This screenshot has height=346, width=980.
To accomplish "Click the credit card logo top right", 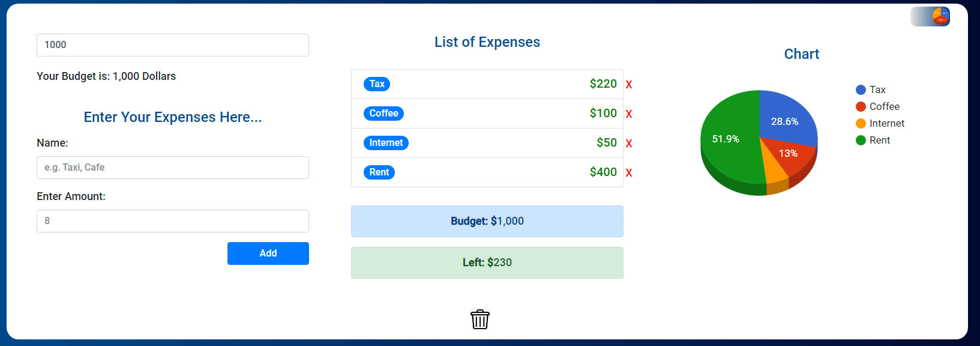I will point(930,16).
